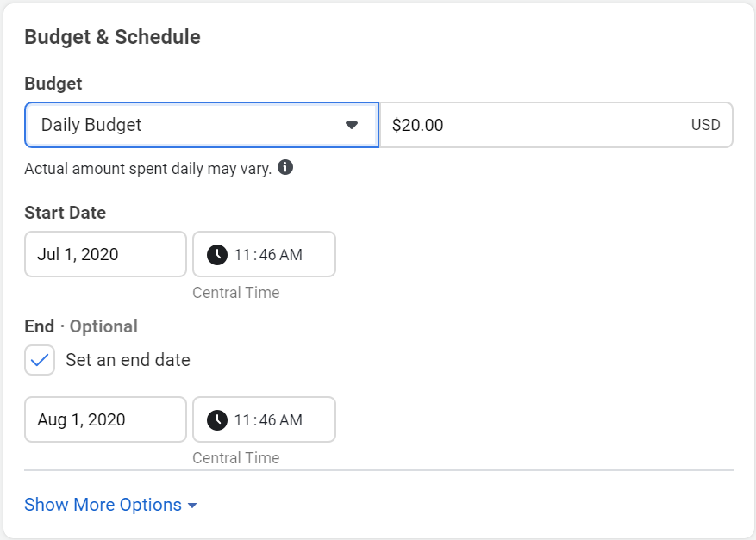Select the hour '11' in the end time

click(x=242, y=420)
